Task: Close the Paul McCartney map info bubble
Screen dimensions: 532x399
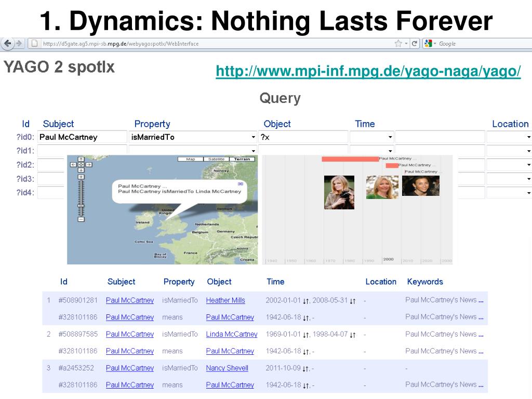Action: click(241, 184)
